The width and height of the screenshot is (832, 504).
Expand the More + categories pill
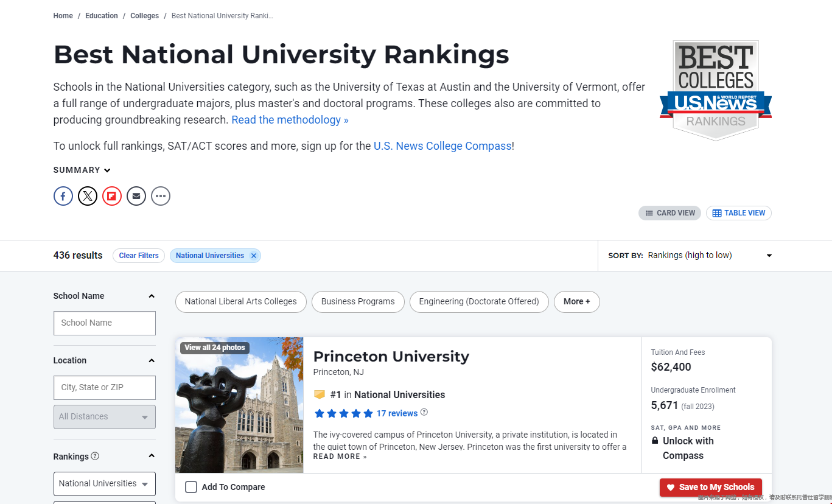[577, 302]
